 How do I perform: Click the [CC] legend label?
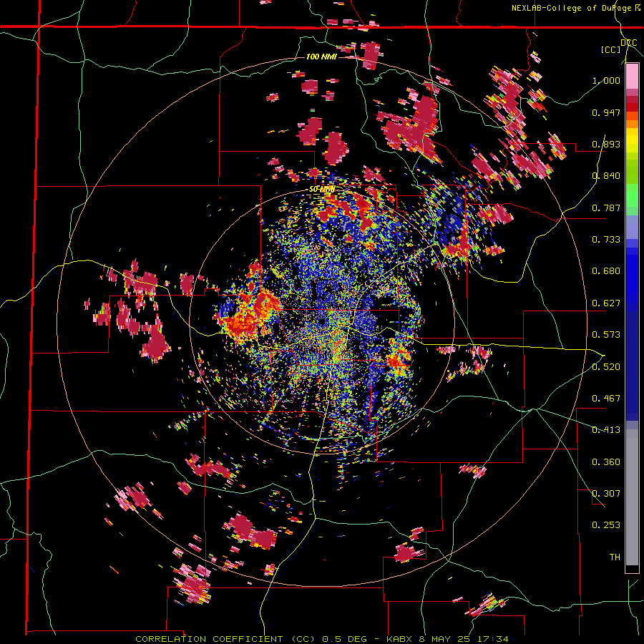click(611, 49)
